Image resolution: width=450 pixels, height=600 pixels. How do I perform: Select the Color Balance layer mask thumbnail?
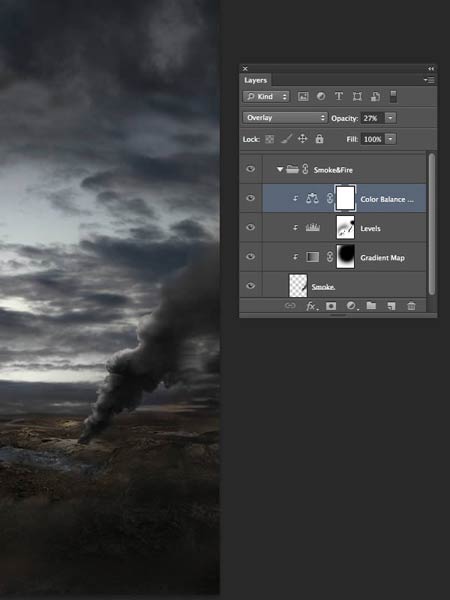(x=346, y=198)
